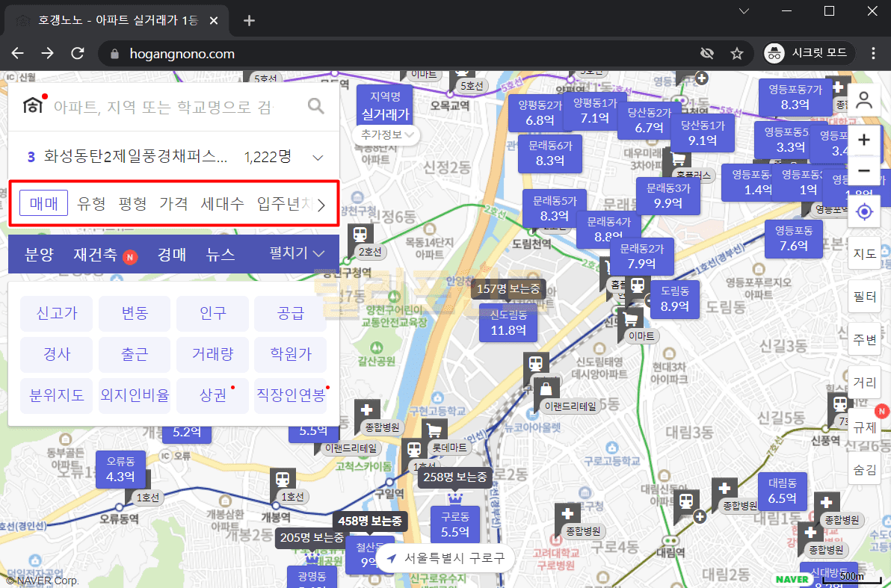Open the user profile icon
Screen dimensions: 891x588
864,101
